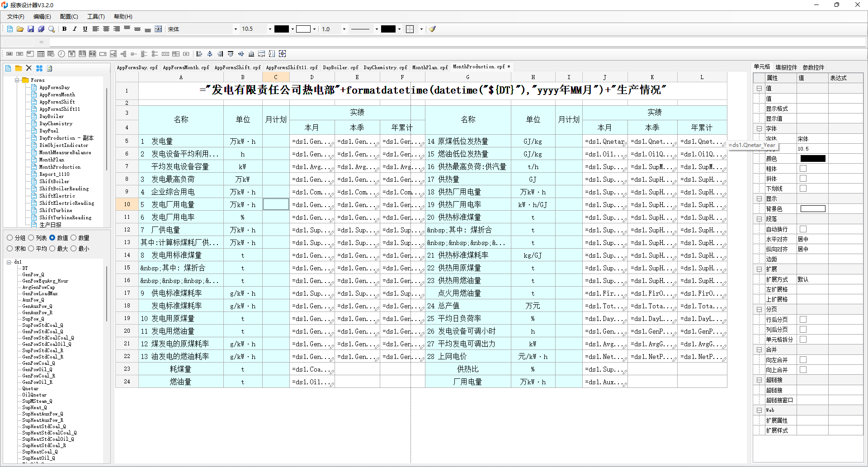Align cell text left
Screen dimensions: 868x467
96,29
